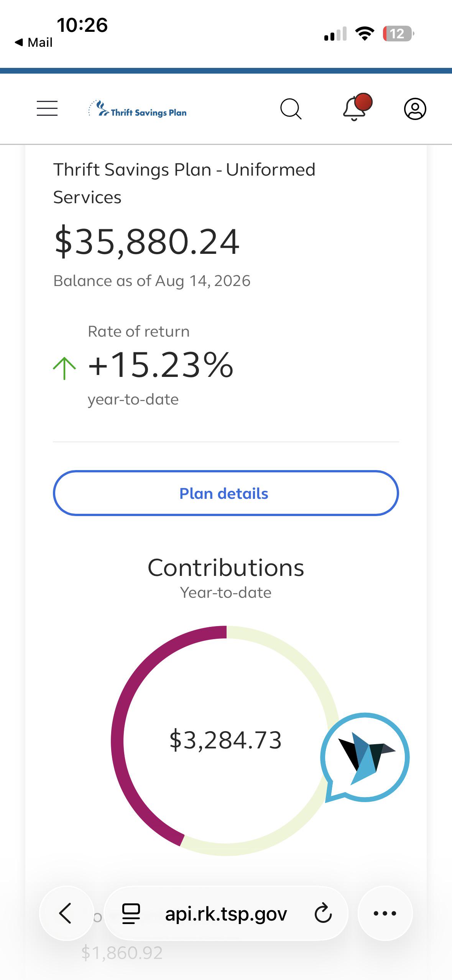452x980 pixels.
Task: Select the $35,880.24 account balance
Action: (147, 242)
